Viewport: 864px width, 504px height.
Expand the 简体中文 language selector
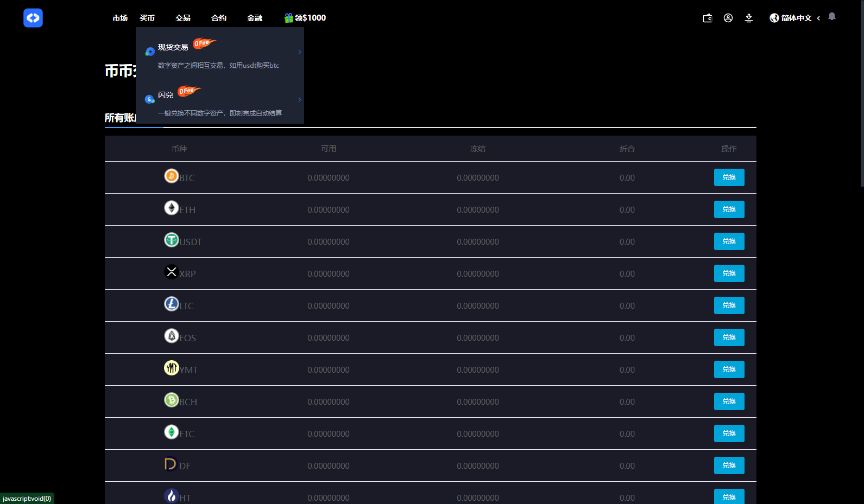[795, 18]
